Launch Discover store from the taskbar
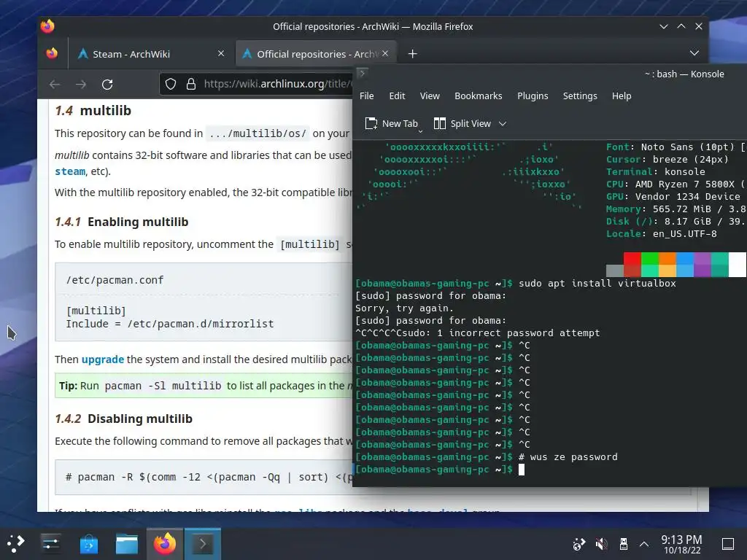The height and width of the screenshot is (560, 747). pos(88,544)
